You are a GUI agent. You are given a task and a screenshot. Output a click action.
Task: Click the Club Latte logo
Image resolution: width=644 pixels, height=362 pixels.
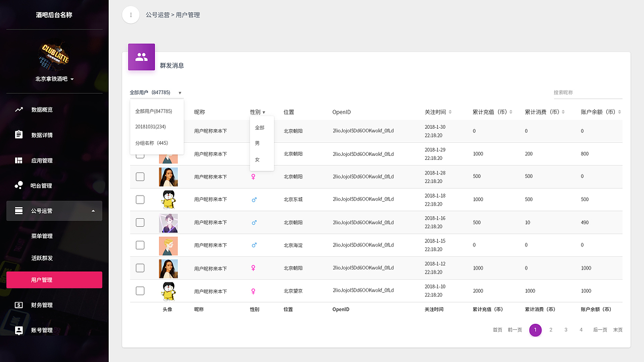[54, 55]
